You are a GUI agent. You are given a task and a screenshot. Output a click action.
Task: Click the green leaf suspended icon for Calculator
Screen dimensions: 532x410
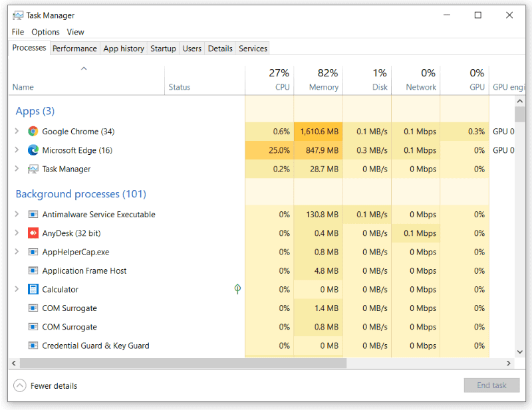click(x=237, y=289)
